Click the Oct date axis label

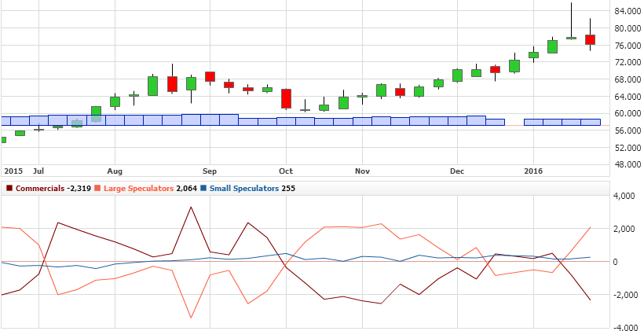[x=285, y=171]
